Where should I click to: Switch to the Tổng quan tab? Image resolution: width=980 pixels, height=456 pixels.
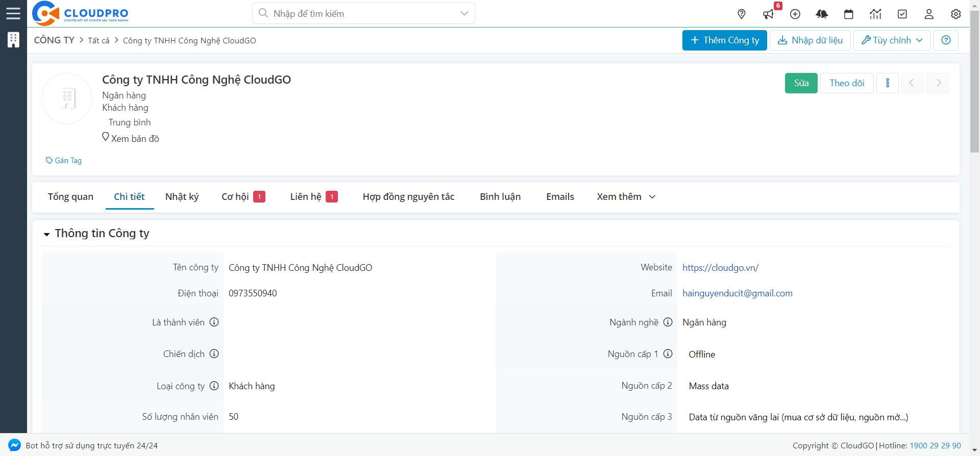click(x=70, y=197)
